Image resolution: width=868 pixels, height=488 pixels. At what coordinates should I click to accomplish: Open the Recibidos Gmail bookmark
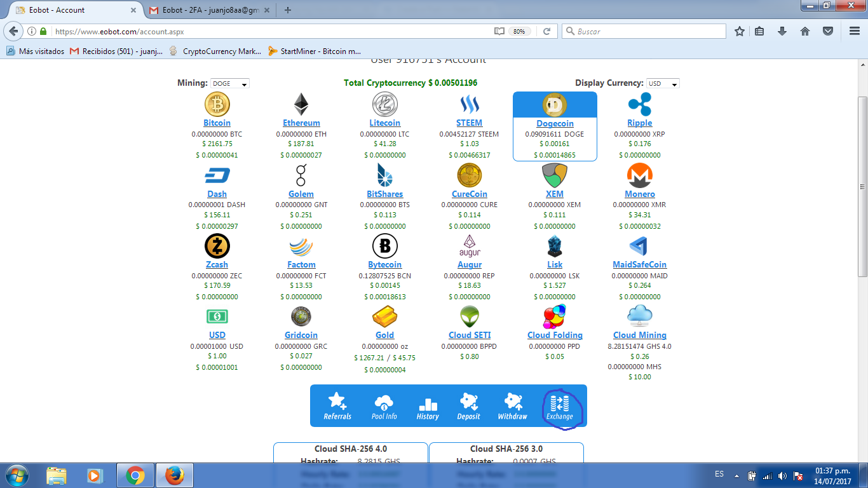116,51
